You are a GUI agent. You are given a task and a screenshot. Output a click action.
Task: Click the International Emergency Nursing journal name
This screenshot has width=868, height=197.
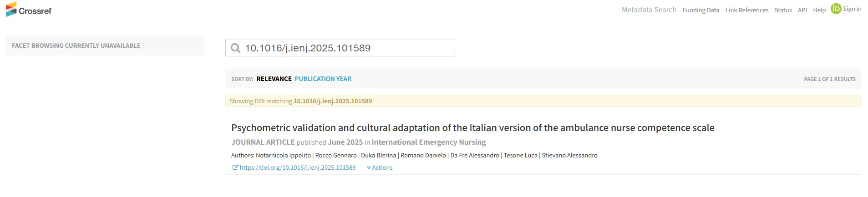(428, 142)
